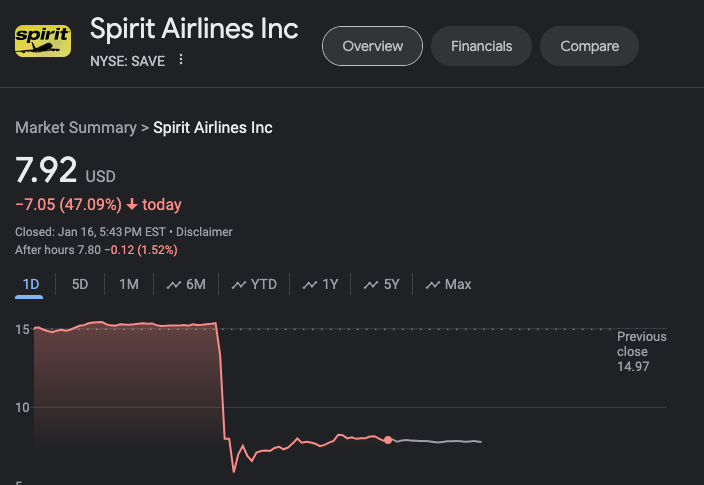The height and width of the screenshot is (485, 704).
Task: Click the Max trend chart icon
Action: (x=433, y=285)
